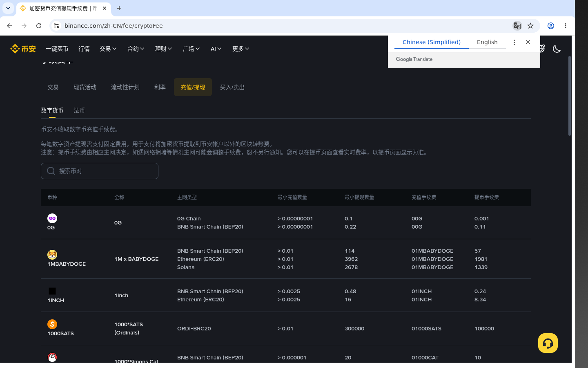The image size is (588, 368).
Task: Switch to the 流动性计划 tab
Action: [125, 87]
